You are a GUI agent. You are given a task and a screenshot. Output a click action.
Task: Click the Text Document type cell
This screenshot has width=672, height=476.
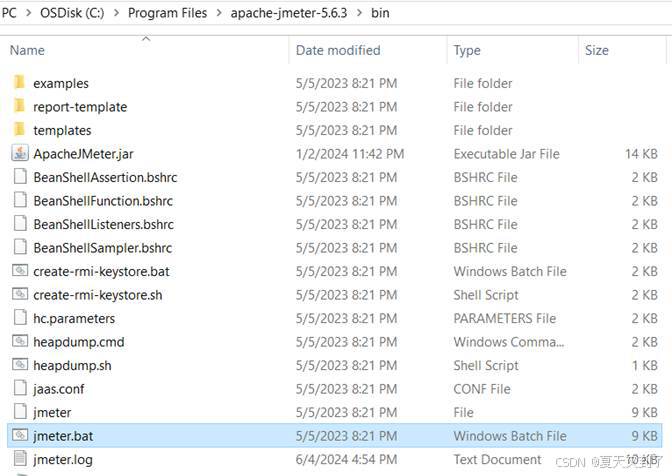pos(497,460)
